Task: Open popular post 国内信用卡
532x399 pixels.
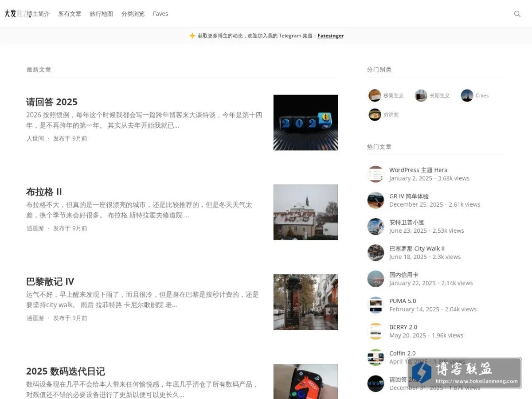Action: 403,274
